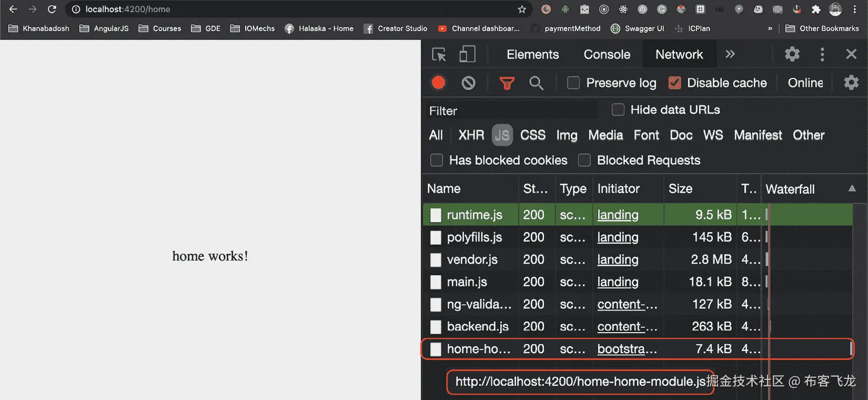The image size is (868, 400).
Task: Open the Online throttling dropdown
Action: [x=805, y=83]
